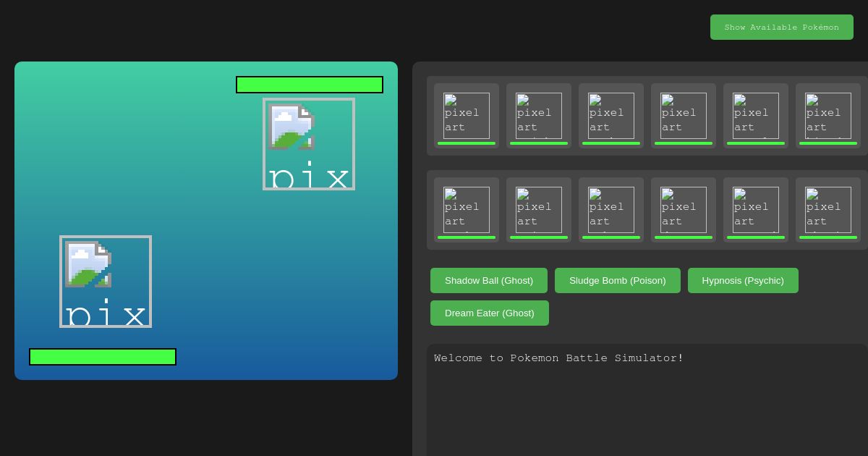
Task: Click the sixth Pokémon slot in top row
Action: tap(828, 116)
